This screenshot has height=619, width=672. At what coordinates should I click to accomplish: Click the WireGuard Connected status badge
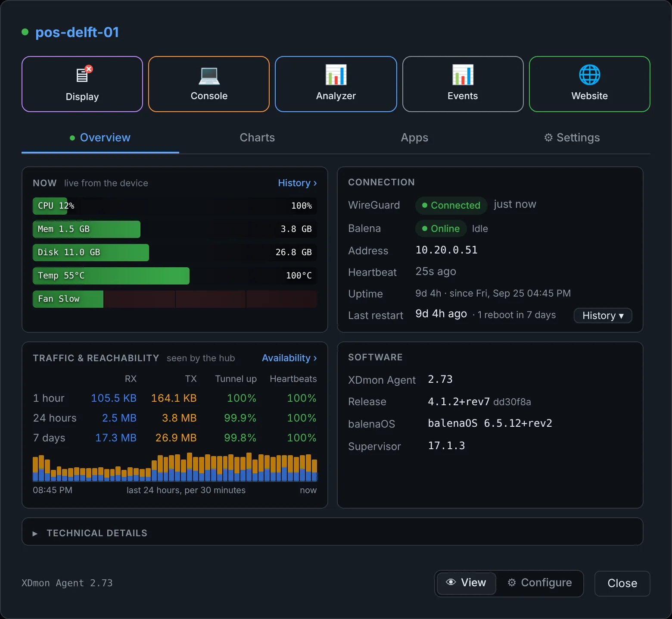click(451, 206)
